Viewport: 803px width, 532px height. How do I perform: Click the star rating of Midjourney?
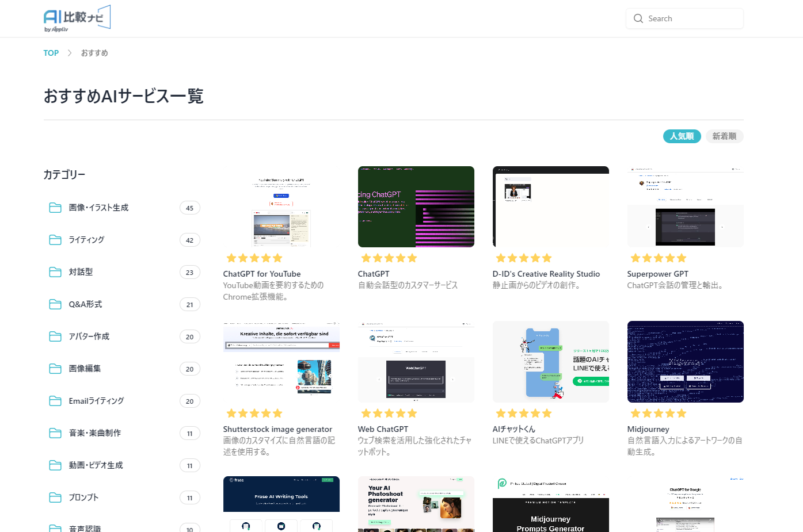point(659,413)
